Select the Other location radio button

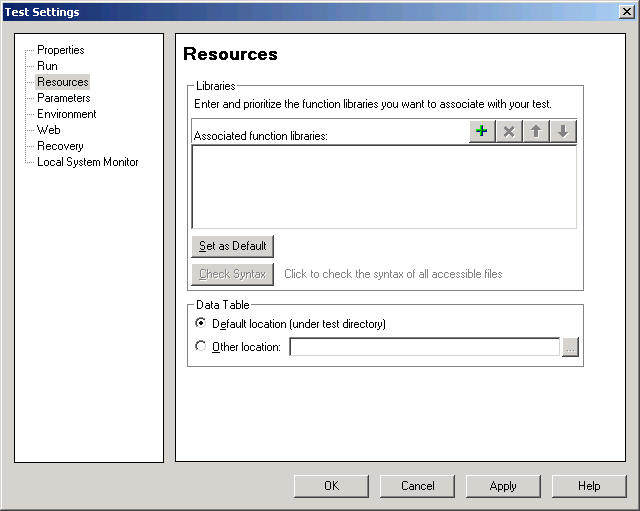pyautogui.click(x=200, y=346)
